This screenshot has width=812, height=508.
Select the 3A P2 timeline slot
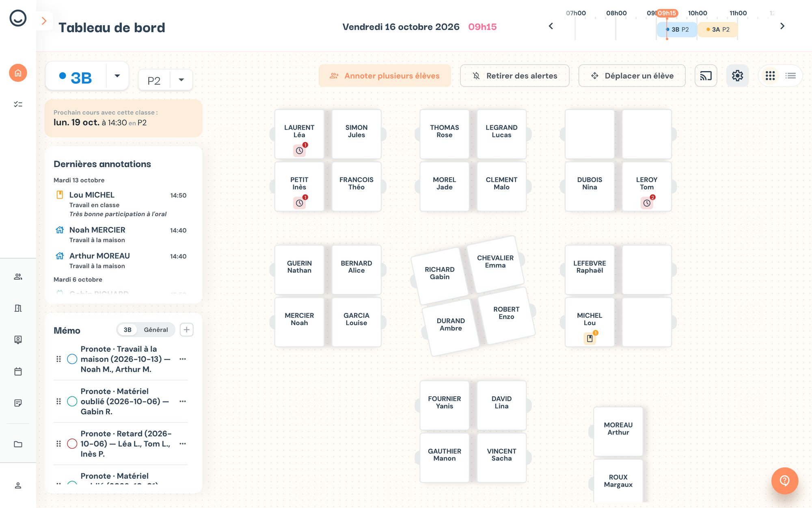tap(717, 30)
